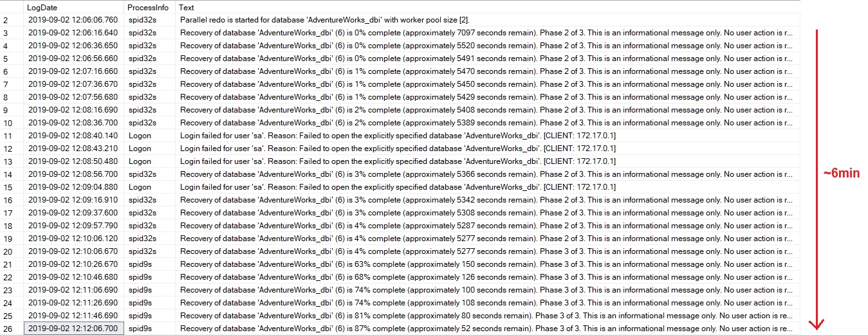The image size is (868, 335).
Task: Click the LogDate cell 2019-09-02 12:10:06.670
Action: [x=73, y=251]
